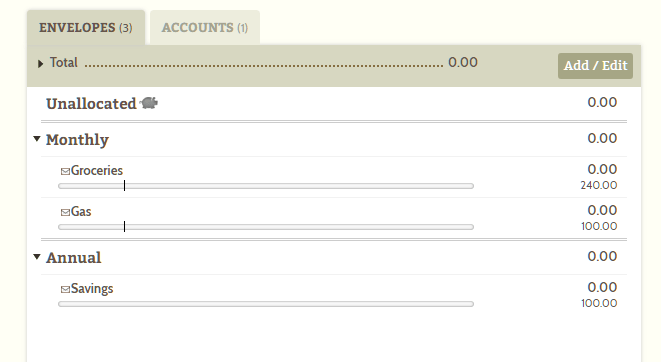Image resolution: width=661 pixels, height=362 pixels.
Task: Switch to the Accounts tab
Action: [x=205, y=27]
